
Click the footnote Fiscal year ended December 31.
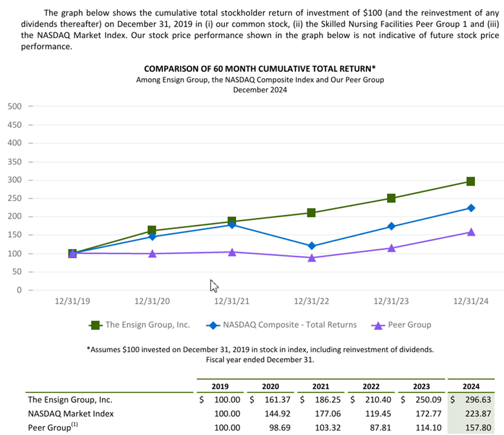click(x=260, y=360)
